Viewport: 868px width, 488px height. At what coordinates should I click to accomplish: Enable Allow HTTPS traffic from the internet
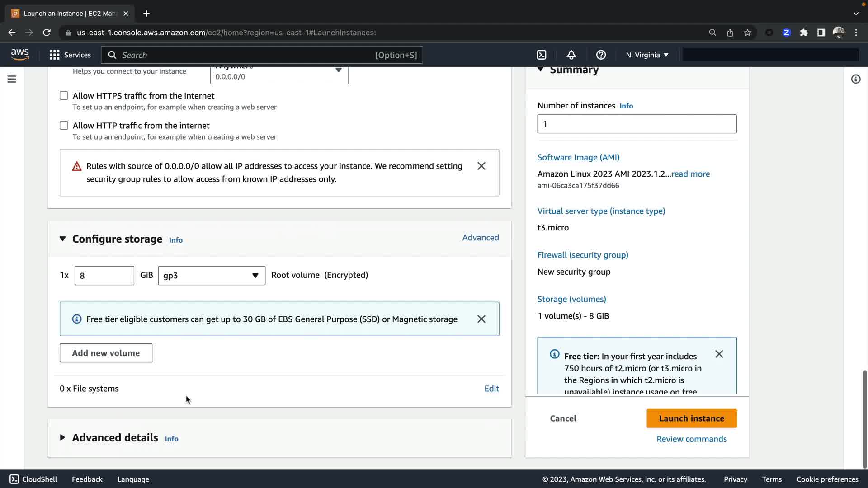64,96
